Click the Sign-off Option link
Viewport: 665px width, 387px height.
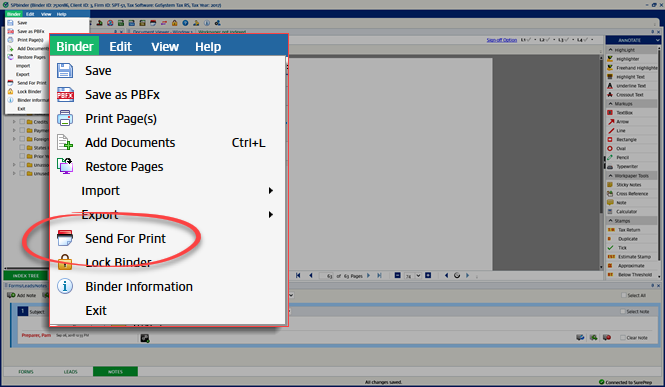pyautogui.click(x=502, y=40)
